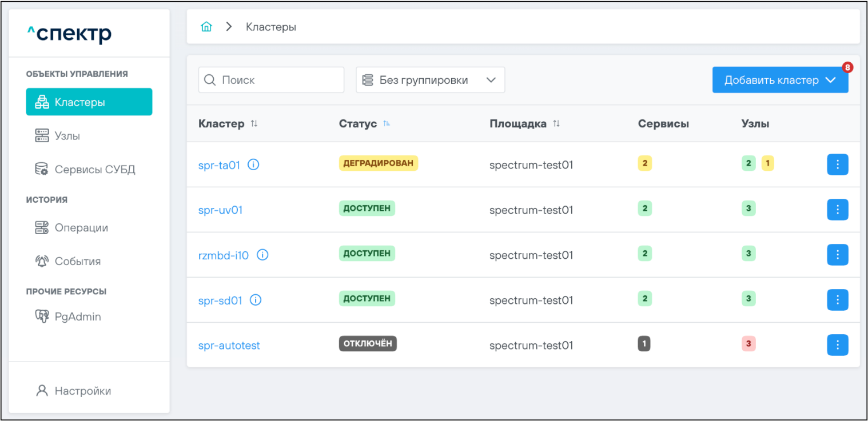Sort by Кластер column sort icon
This screenshot has width=868, height=421.
click(254, 124)
